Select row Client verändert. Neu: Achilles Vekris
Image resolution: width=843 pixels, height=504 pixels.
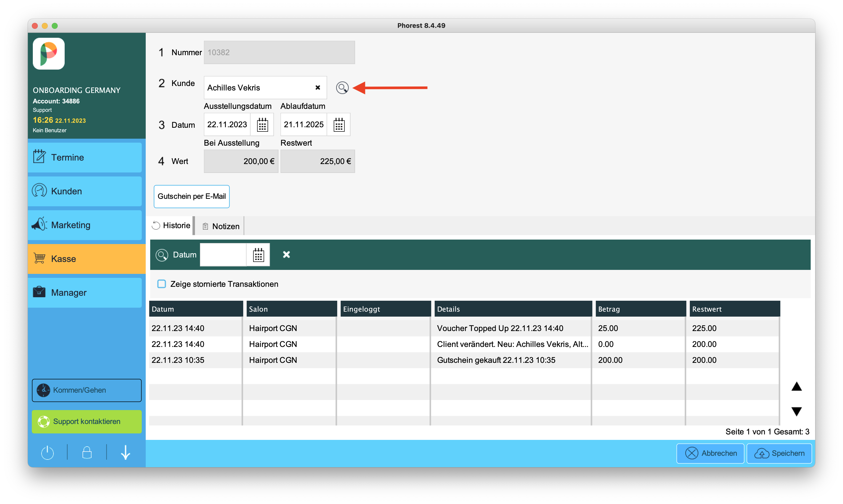click(x=464, y=344)
